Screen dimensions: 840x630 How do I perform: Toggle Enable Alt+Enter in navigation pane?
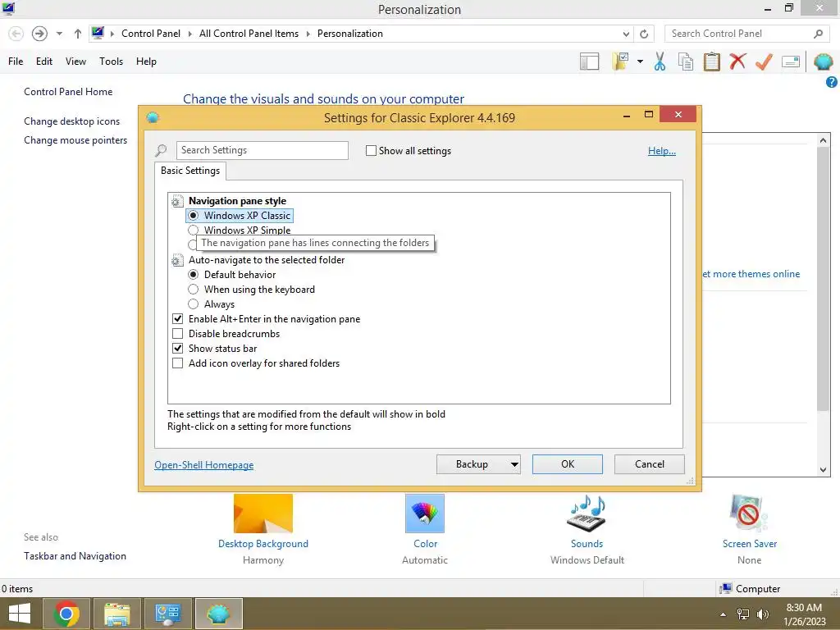177,319
